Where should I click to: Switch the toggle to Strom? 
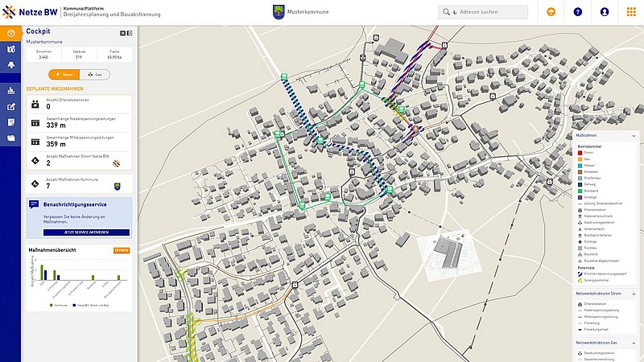pyautogui.click(x=64, y=74)
